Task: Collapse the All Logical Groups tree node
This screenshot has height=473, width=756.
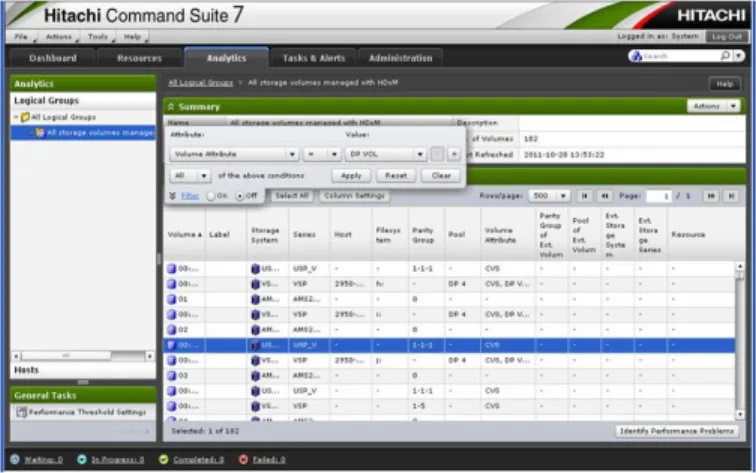Action: (x=16, y=117)
